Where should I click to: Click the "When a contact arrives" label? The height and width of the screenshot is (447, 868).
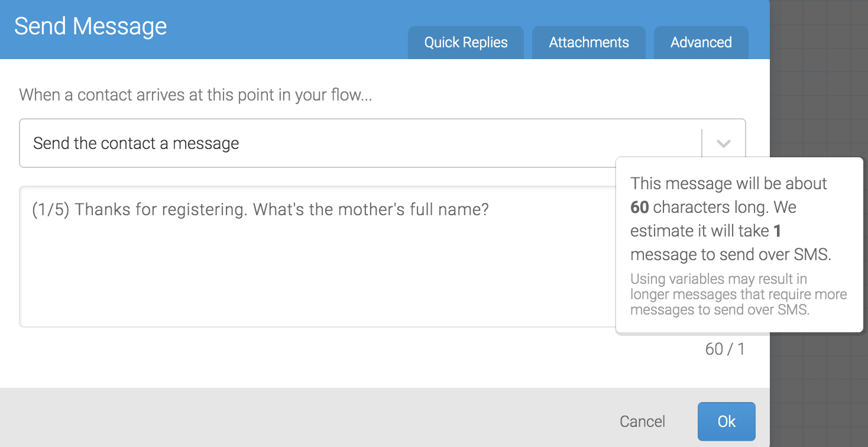coord(196,95)
